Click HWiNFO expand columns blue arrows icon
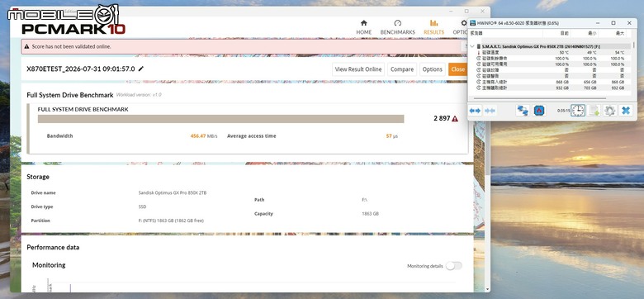 pos(476,111)
